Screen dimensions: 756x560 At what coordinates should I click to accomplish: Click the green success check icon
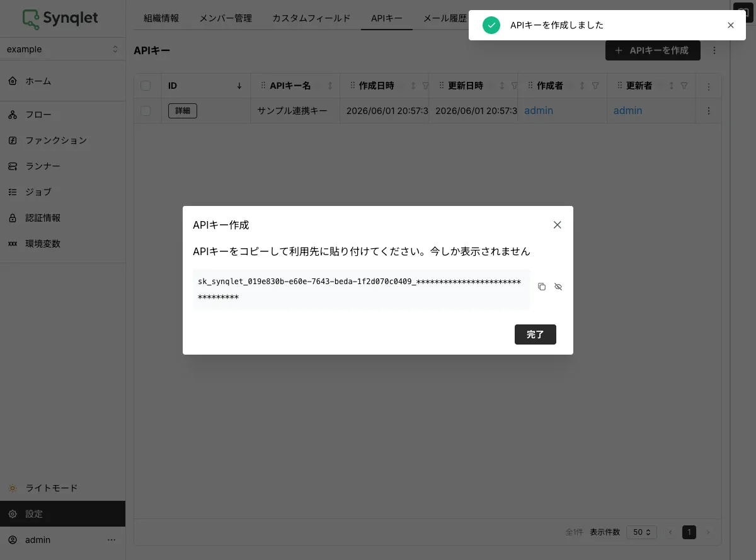(x=491, y=25)
